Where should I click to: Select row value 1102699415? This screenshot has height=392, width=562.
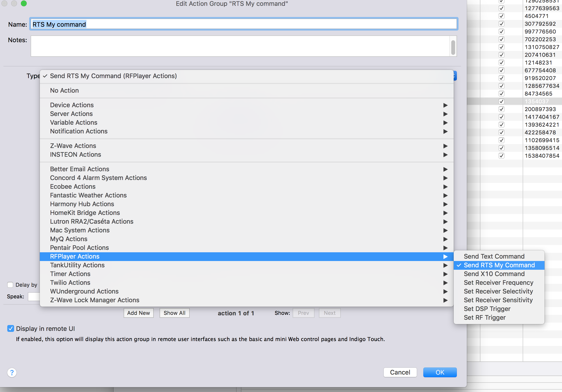tap(542, 140)
